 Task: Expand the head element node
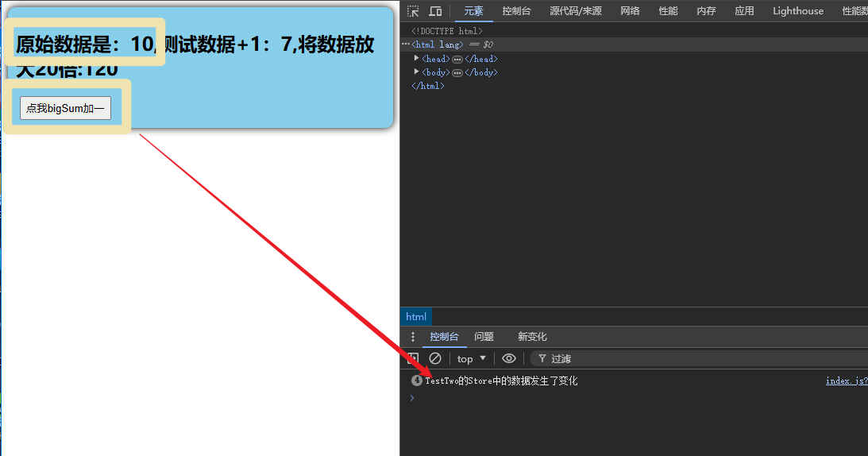tap(416, 58)
